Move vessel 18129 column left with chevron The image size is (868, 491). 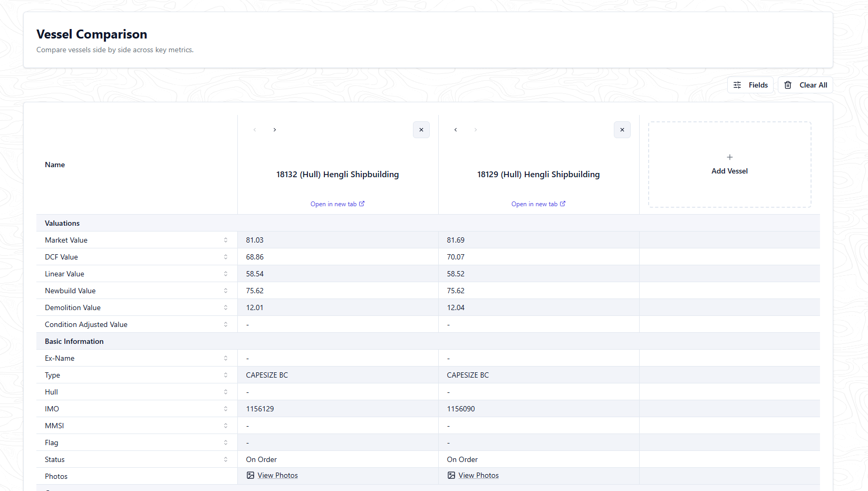point(456,130)
